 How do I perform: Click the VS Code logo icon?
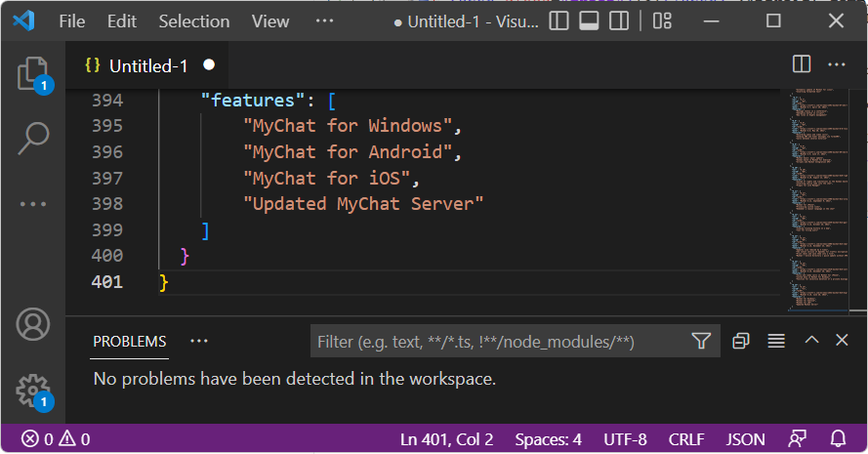point(23,21)
